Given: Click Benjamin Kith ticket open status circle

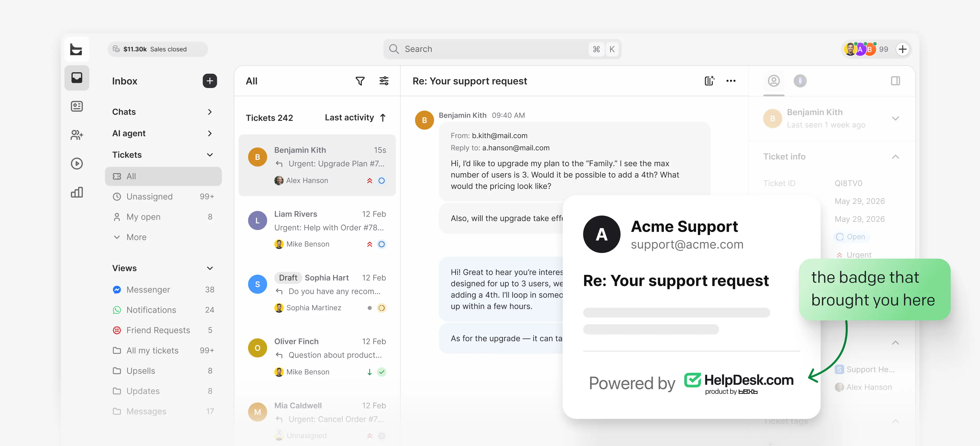Looking at the screenshot, I should 382,180.
